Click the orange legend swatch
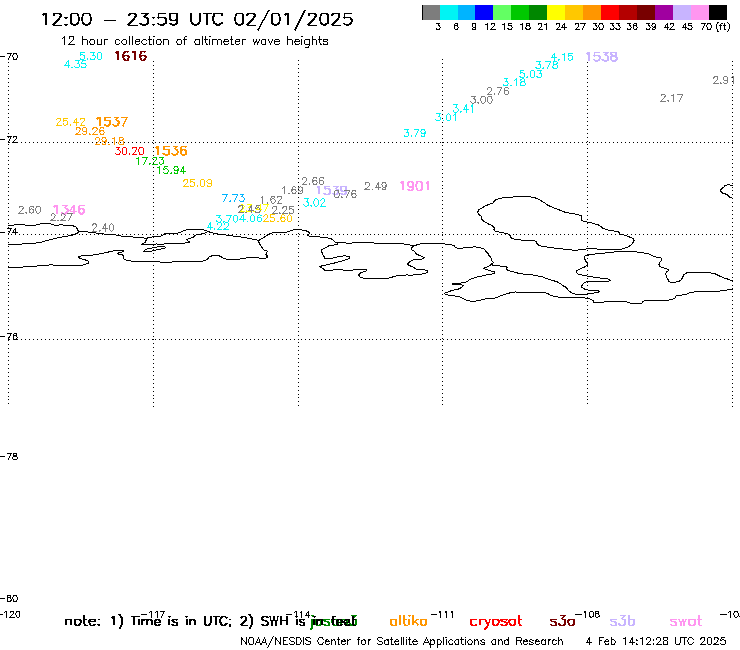The width and height of the screenshot is (740, 650). tap(592, 12)
